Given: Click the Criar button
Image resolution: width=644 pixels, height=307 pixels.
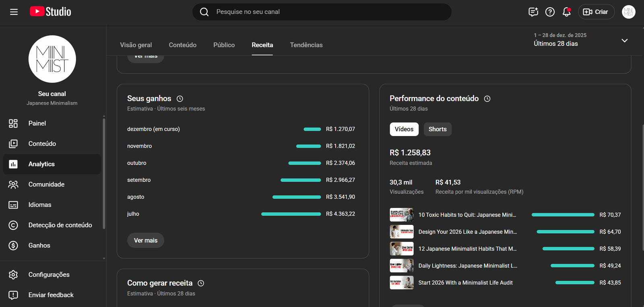Looking at the screenshot, I should pos(596,12).
